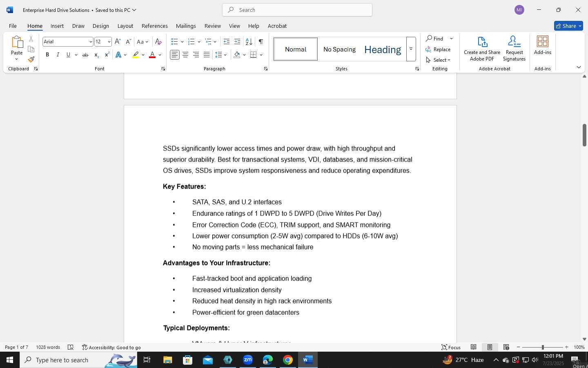Toggle Bold formatting
This screenshot has width=588, height=368.
[x=47, y=55]
